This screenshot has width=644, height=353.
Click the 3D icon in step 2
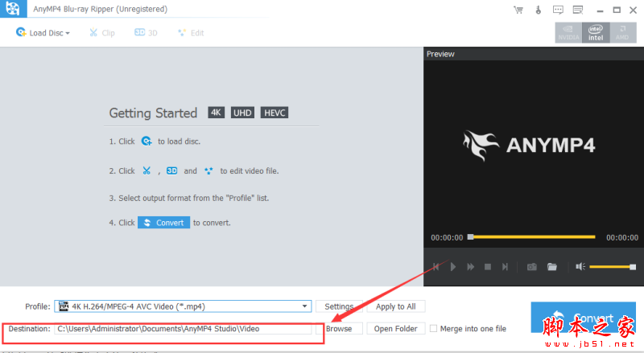coord(171,170)
